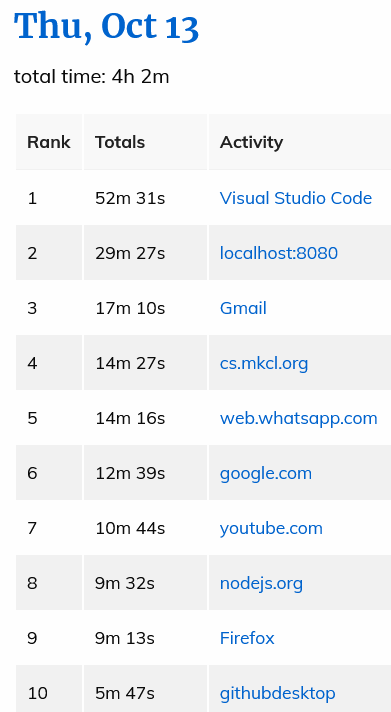
Task: Click the total time 4h 2m text
Action: [x=91, y=76]
